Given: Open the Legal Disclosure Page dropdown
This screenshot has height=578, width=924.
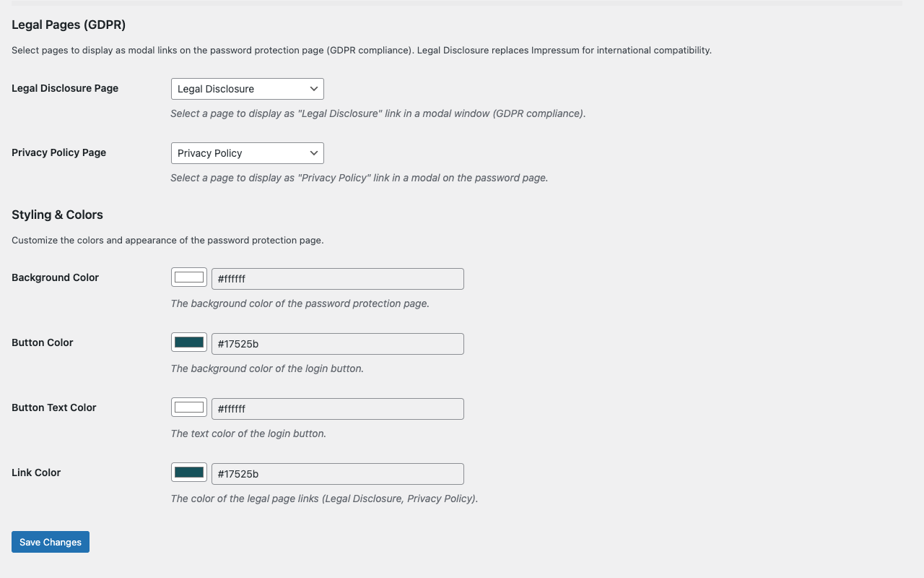Looking at the screenshot, I should pyautogui.click(x=247, y=89).
